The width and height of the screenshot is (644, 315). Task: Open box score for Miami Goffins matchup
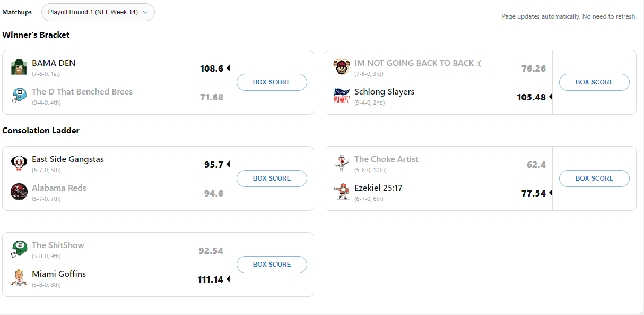click(x=272, y=265)
